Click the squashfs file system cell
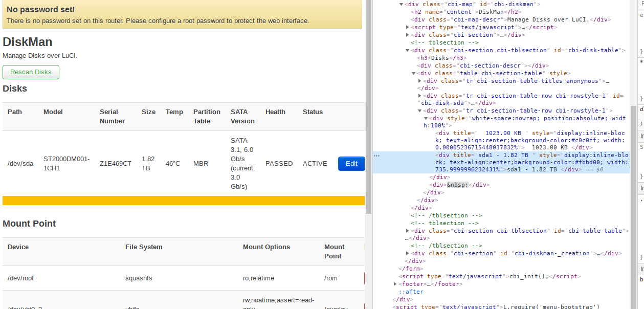The height and width of the screenshot is (309, 644). click(x=139, y=278)
